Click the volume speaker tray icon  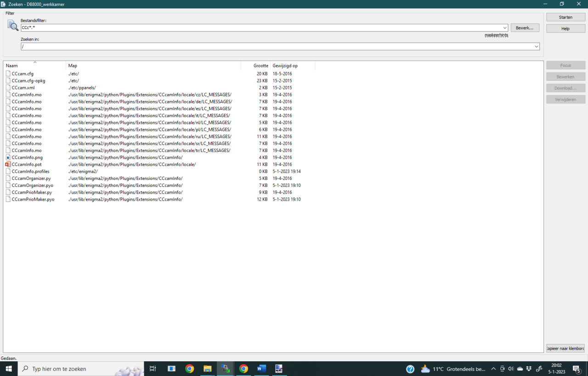[511, 369]
